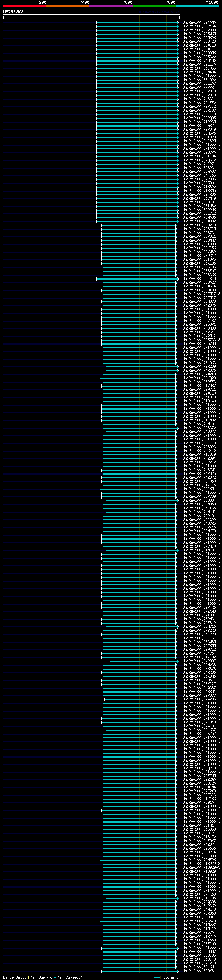Select hit label UniRef100_Q4FK59
This screenshot has height=980, width=222.
199,894
